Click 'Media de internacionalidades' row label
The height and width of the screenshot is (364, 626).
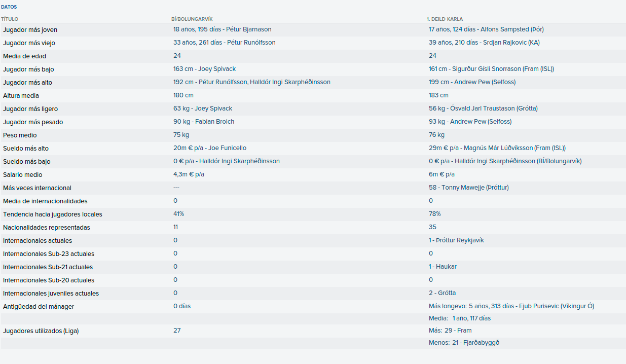tap(45, 201)
